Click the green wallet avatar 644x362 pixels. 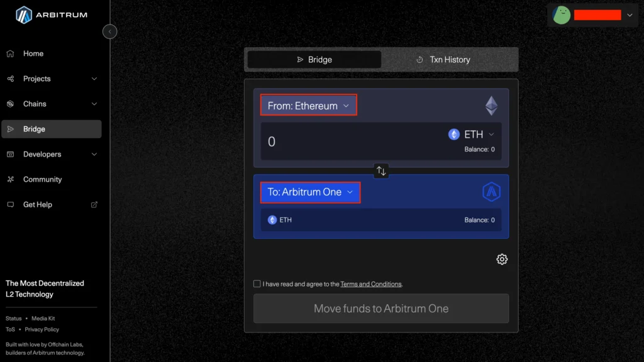561,15
